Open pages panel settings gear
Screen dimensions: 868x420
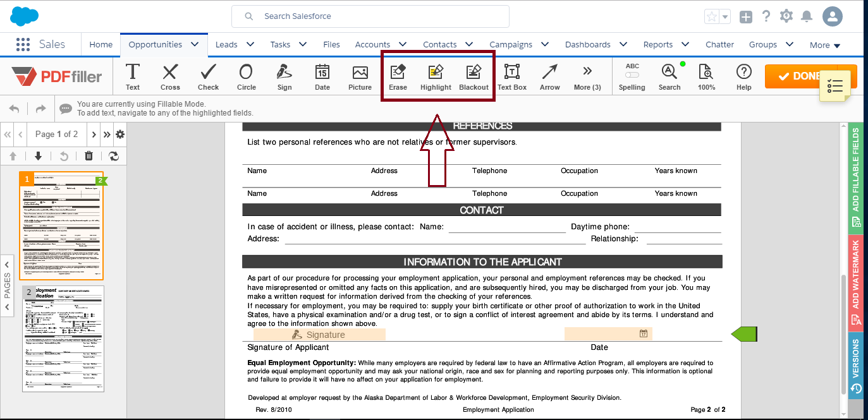pos(120,135)
